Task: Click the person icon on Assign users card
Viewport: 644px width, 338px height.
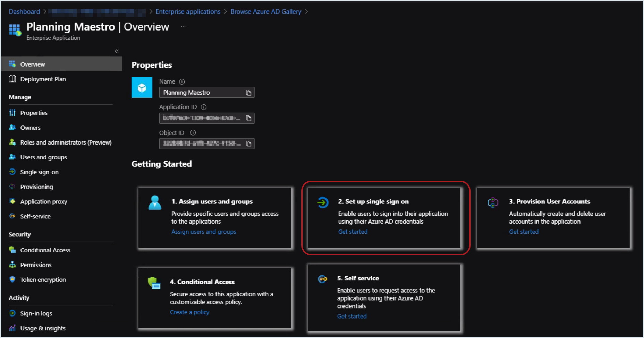Action: point(155,203)
